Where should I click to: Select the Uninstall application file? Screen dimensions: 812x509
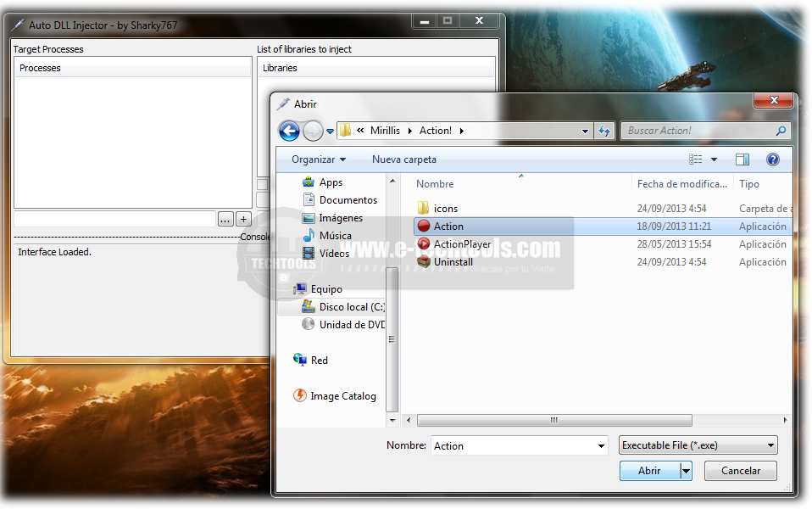pos(445,262)
